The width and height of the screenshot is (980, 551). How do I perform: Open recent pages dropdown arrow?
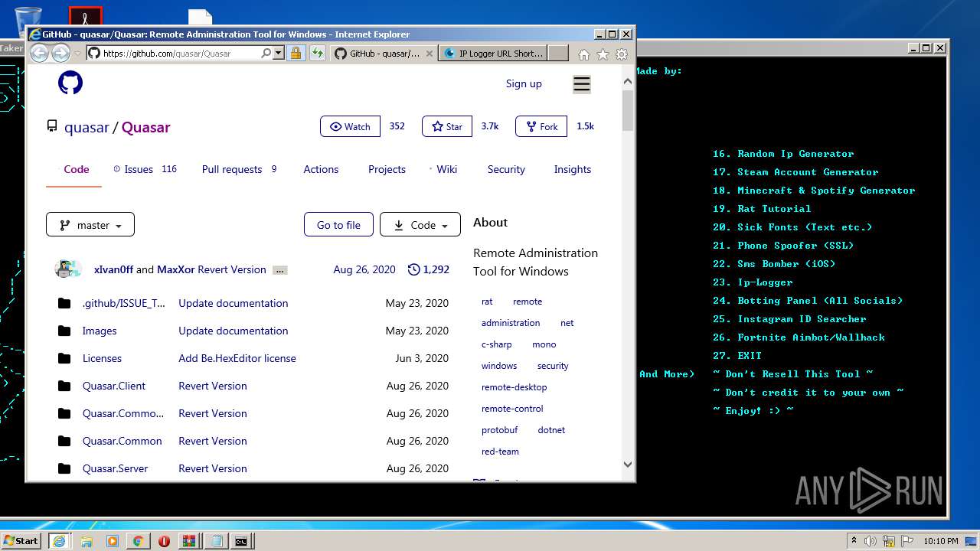(76, 54)
